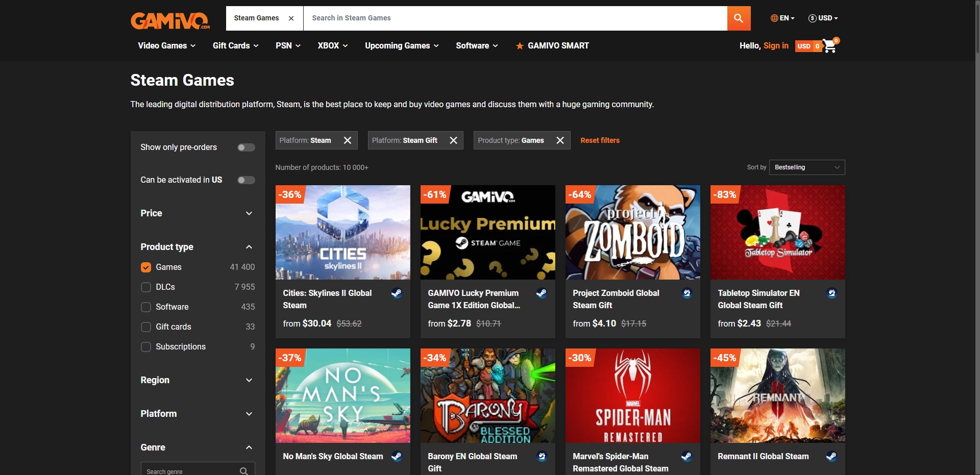The height and width of the screenshot is (475, 980).
Task: Remove the Platform: Steam filter chip
Action: [x=348, y=140]
